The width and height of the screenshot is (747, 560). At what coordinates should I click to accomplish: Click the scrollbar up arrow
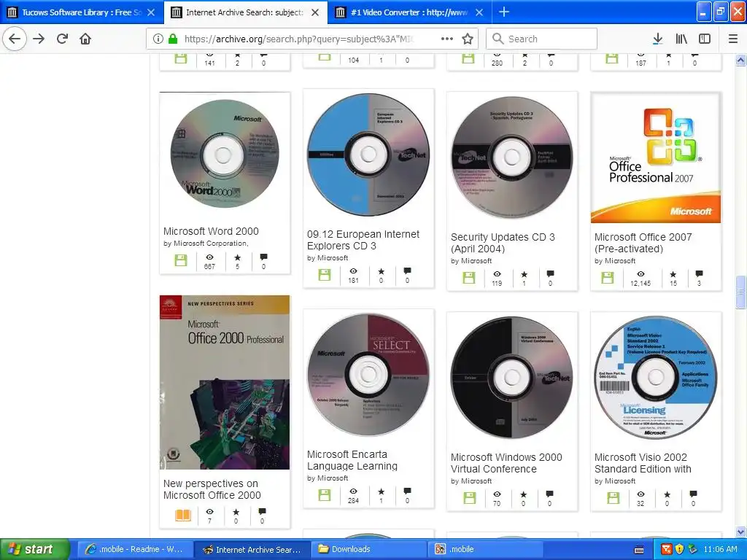coord(740,61)
